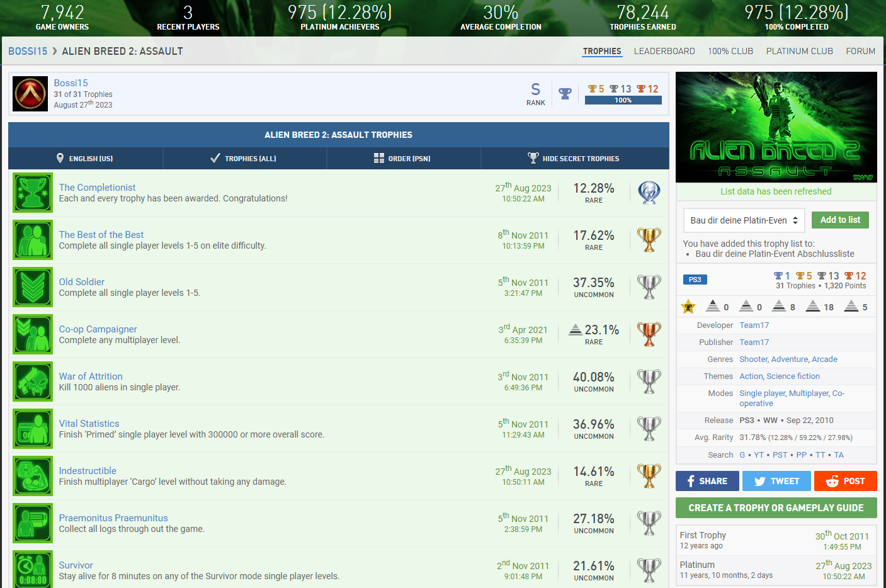Click the 100% completion progress bar
The height and width of the screenshot is (588, 886).
coord(623,100)
